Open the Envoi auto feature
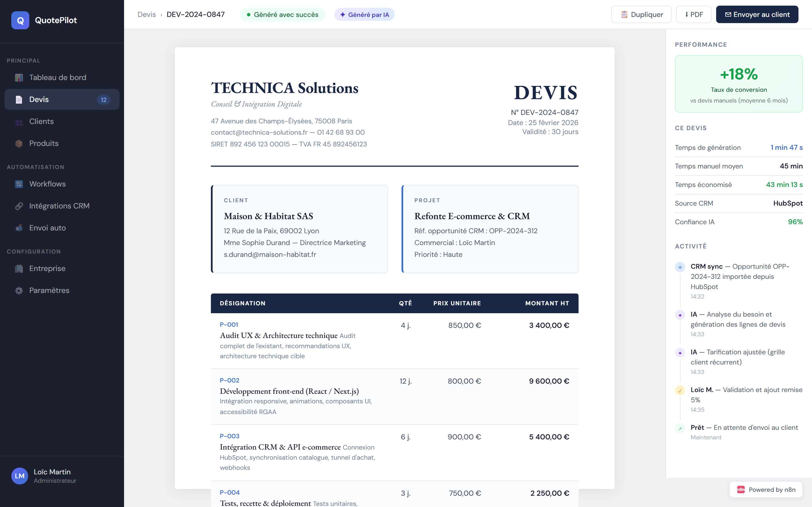Viewport: 812px width, 507px height. tap(47, 228)
